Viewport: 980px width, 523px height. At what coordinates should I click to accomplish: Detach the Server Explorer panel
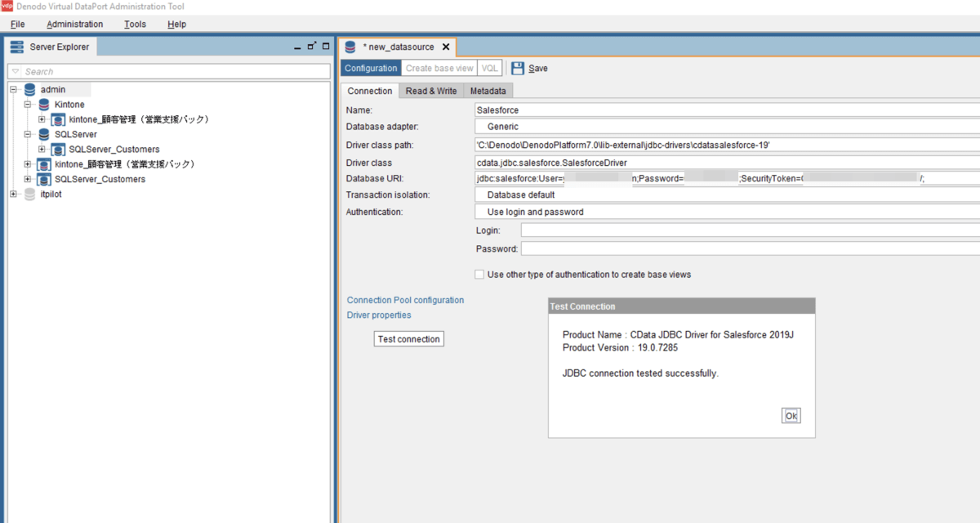pos(312,46)
